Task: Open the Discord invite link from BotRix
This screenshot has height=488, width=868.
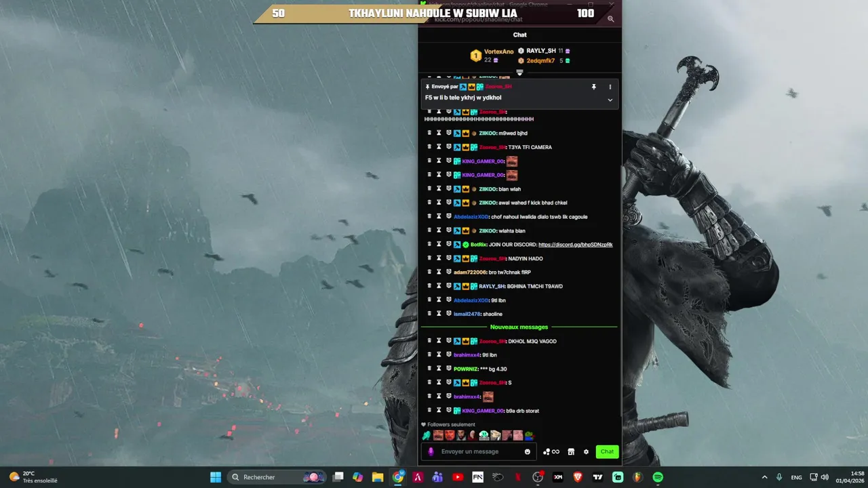Action: click(x=575, y=245)
